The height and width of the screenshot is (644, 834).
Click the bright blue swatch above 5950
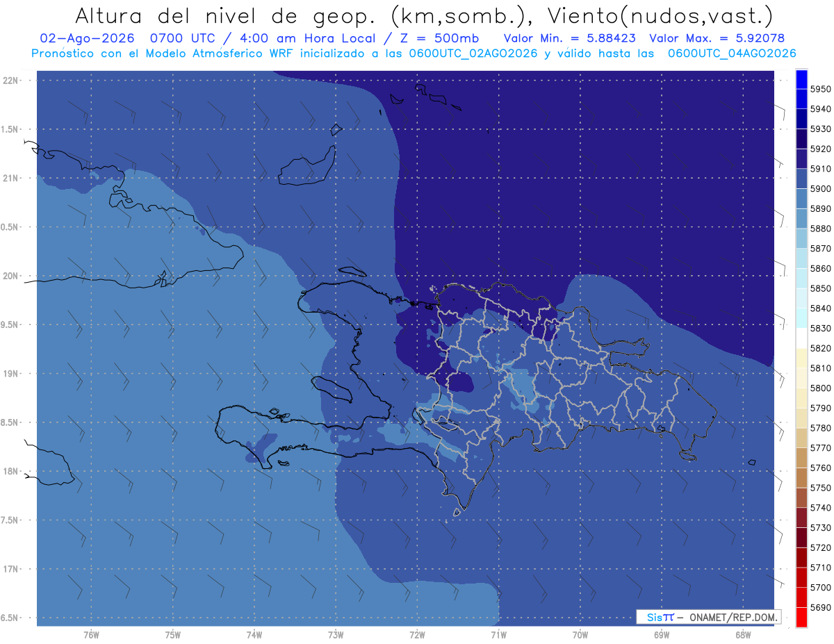[x=801, y=79]
